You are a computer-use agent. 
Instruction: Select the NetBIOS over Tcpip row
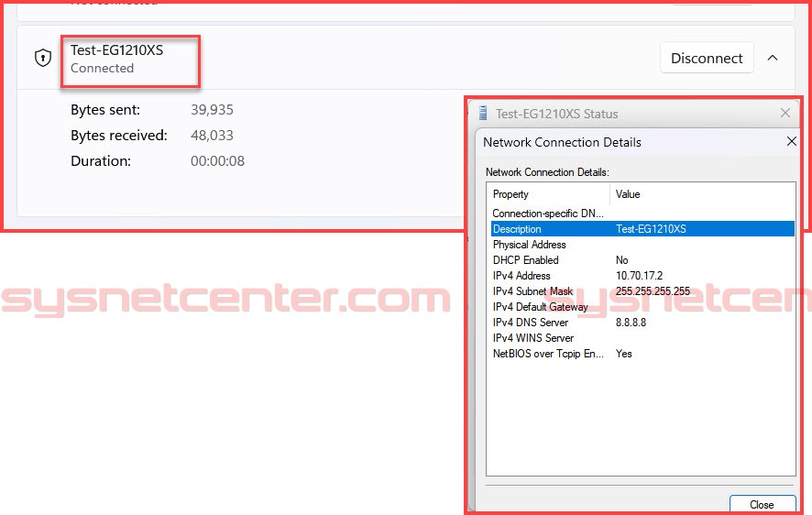point(642,354)
